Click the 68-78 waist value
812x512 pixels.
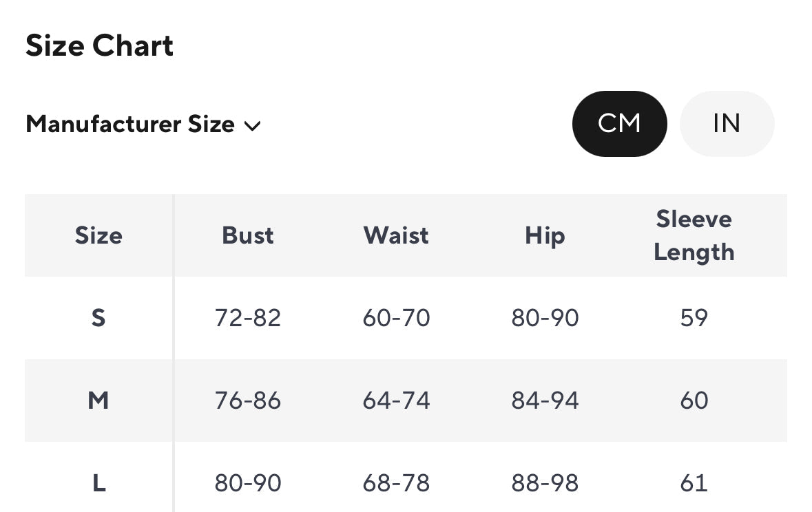[x=396, y=483]
